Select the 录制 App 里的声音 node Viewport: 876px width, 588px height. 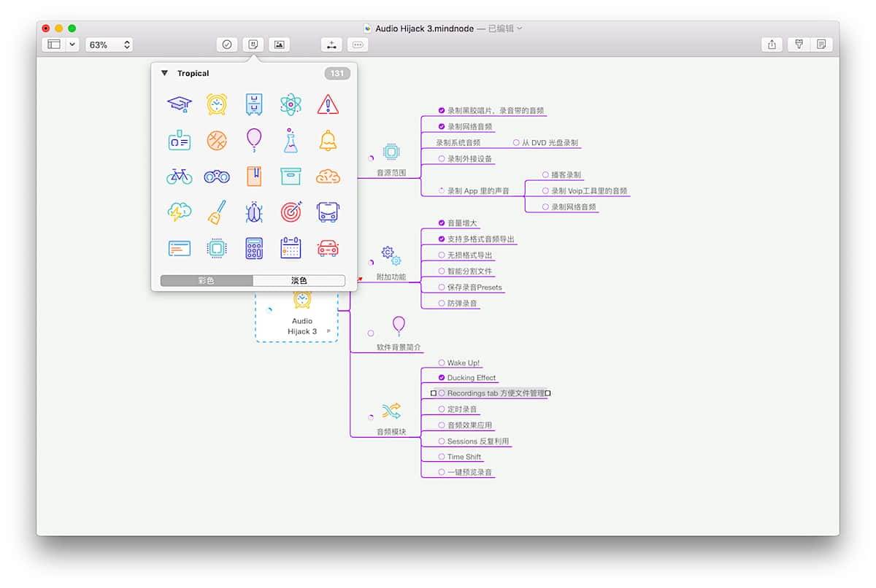click(x=478, y=191)
